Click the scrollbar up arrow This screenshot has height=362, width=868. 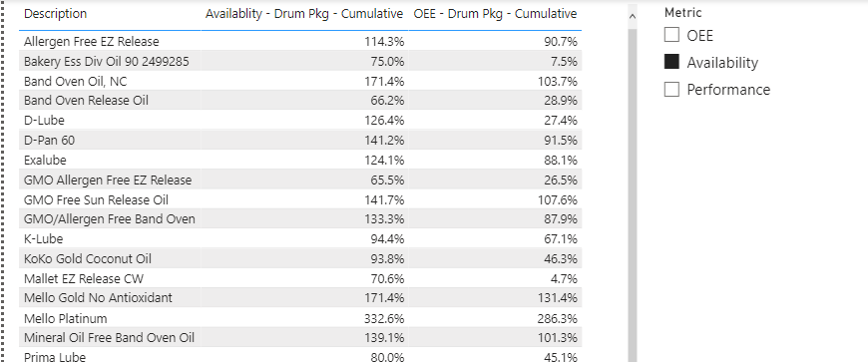633,17
